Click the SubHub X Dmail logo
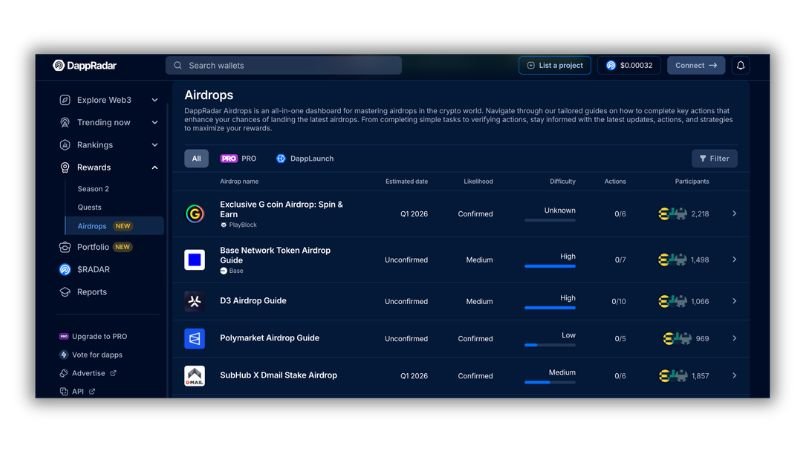This screenshot has width=800, height=450. 194,376
